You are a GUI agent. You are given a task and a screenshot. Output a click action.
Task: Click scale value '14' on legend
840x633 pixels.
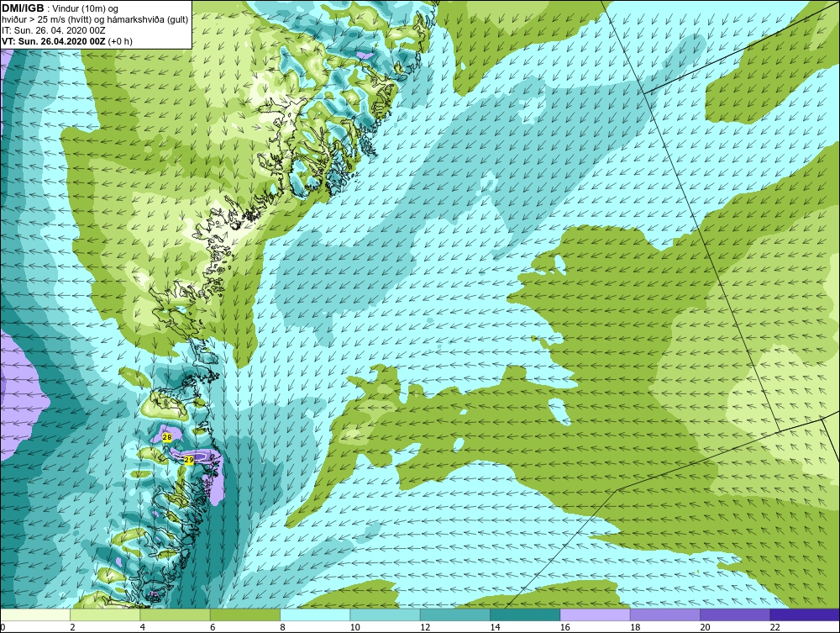point(496,627)
